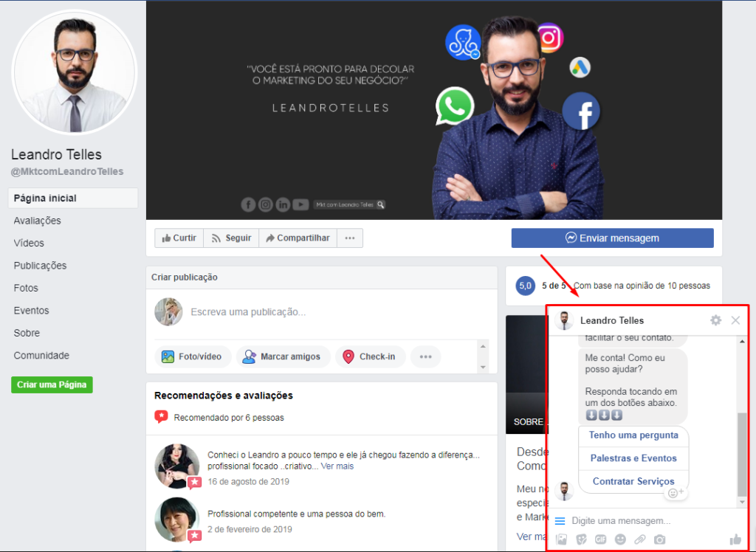The image size is (756, 552).
Task: Click Facebook icon on cover photo
Action: 248,204
